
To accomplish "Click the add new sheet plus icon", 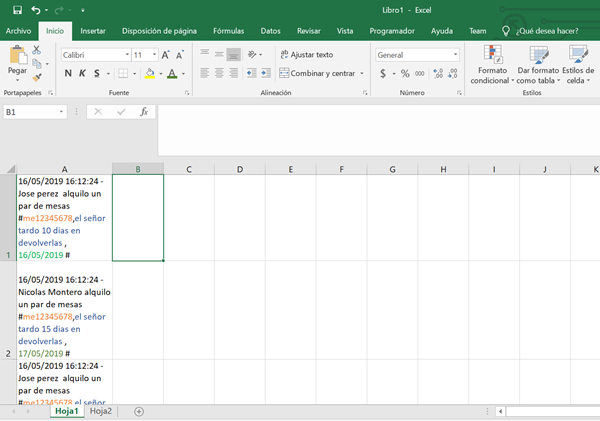I will (139, 411).
